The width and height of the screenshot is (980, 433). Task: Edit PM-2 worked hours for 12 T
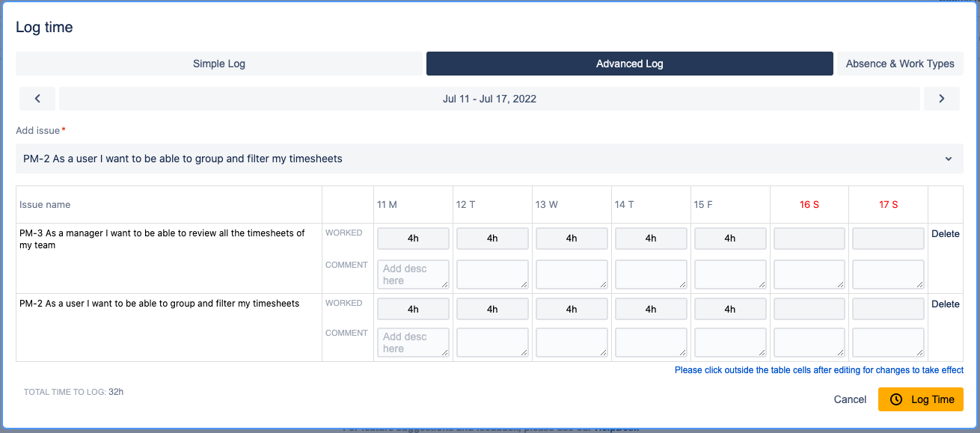492,309
